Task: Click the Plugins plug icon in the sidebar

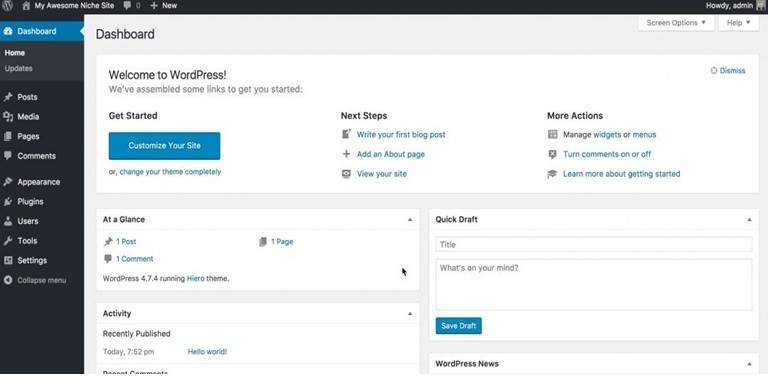Action: 8,201
